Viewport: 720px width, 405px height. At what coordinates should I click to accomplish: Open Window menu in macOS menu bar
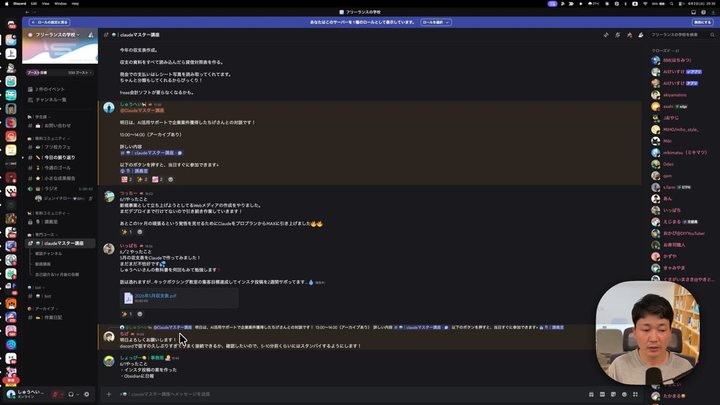60,3
